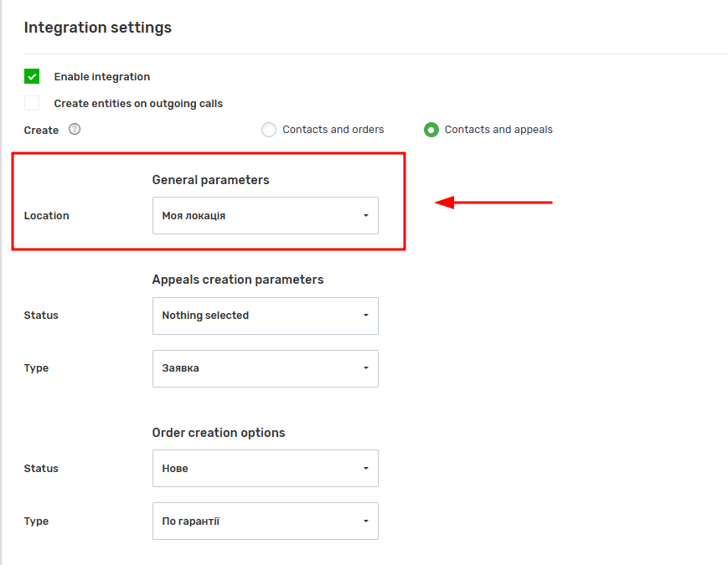Click the help icon next to Create
The height and width of the screenshot is (565, 728).
tap(75, 129)
